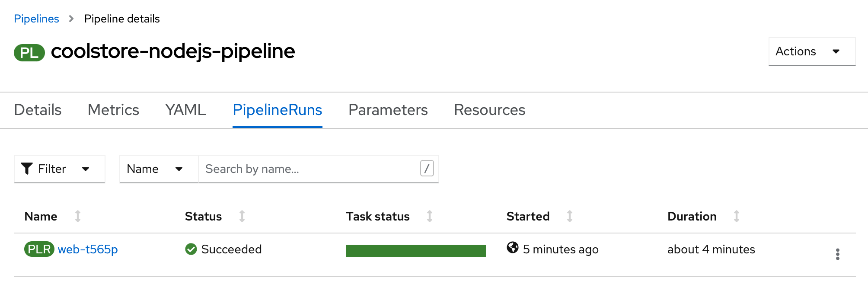Sort by Started column arrow icon
The height and width of the screenshot is (294, 868).
click(570, 216)
